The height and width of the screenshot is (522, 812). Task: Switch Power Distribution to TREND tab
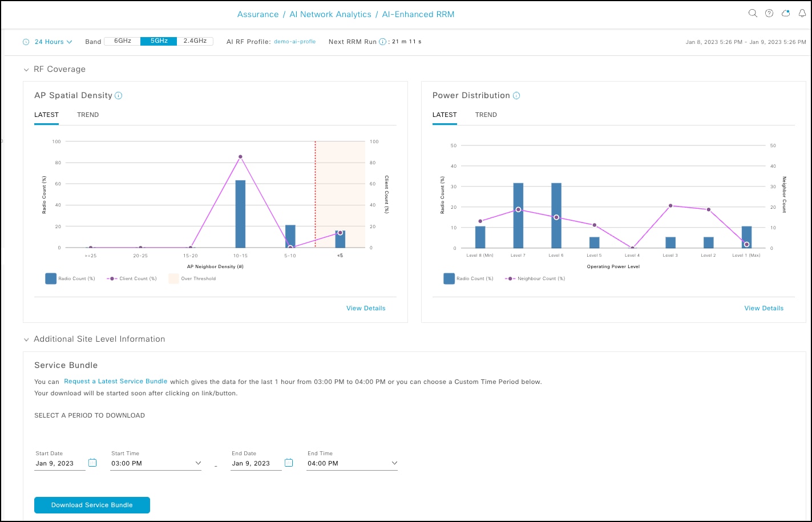coord(486,115)
